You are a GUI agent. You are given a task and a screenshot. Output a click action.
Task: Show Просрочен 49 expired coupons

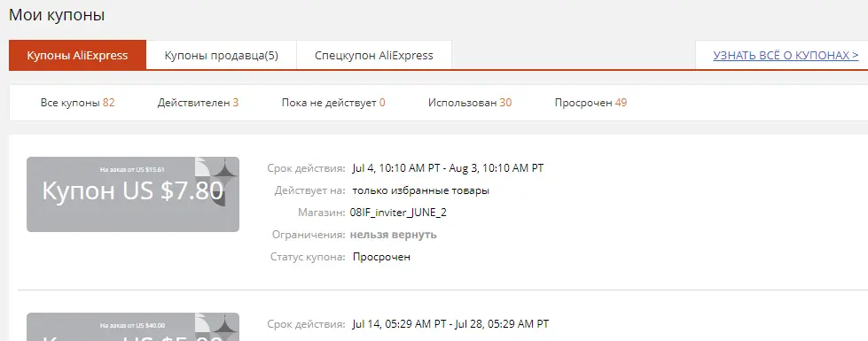590,102
